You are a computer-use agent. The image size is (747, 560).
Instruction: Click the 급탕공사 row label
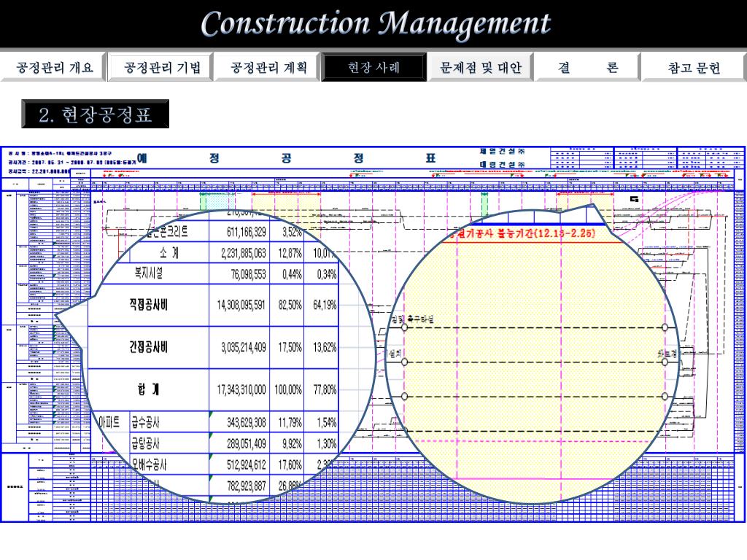coord(146,443)
